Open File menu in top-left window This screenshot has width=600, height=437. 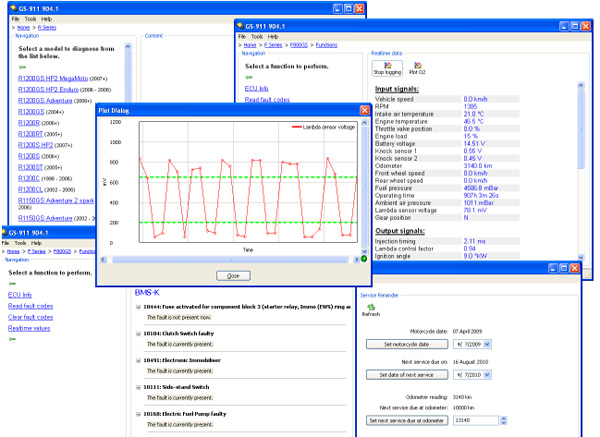point(15,19)
